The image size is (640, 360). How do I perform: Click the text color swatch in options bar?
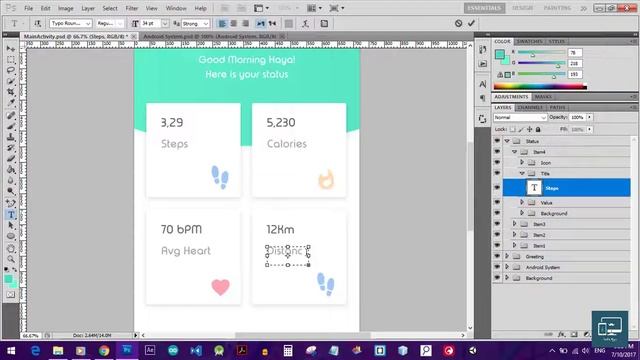289,24
